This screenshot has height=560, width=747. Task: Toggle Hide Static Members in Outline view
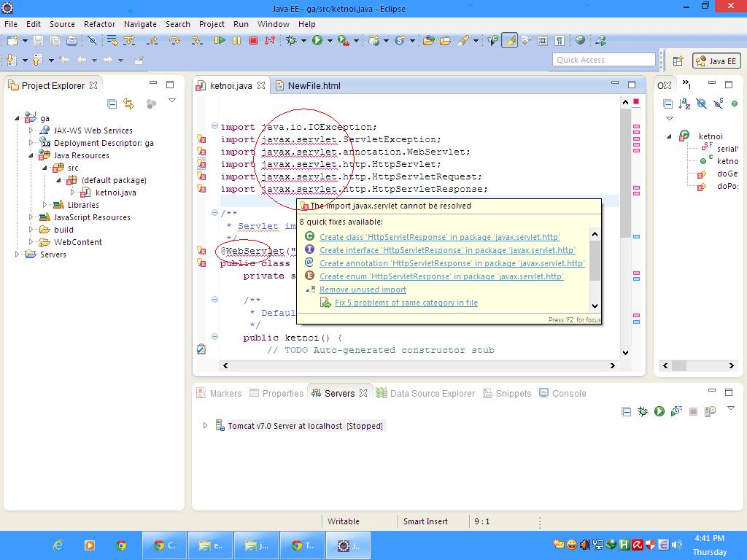pyautogui.click(x=719, y=104)
